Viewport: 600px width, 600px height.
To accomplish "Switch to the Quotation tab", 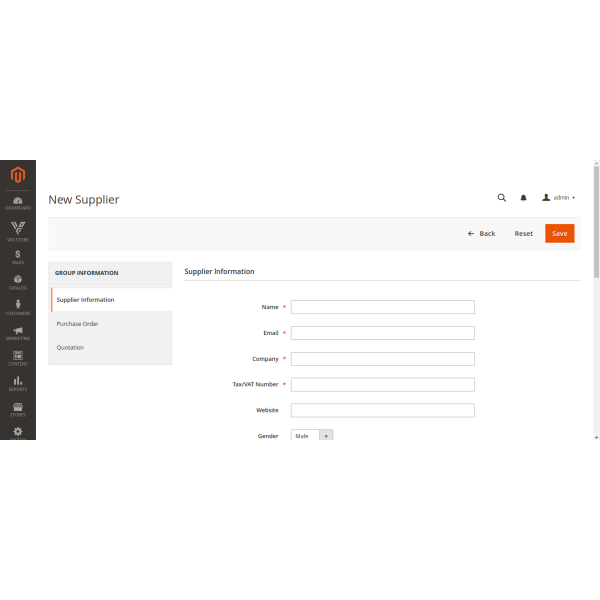I will point(70,348).
